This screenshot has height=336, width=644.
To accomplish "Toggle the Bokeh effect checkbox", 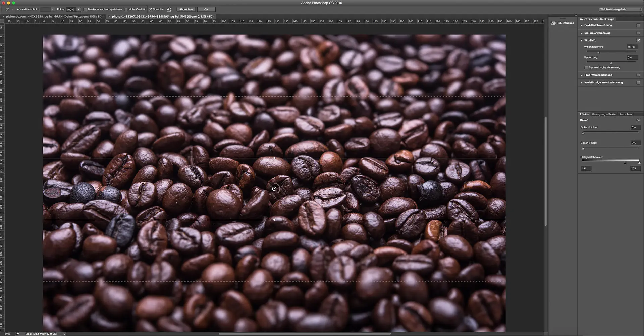I will point(639,120).
